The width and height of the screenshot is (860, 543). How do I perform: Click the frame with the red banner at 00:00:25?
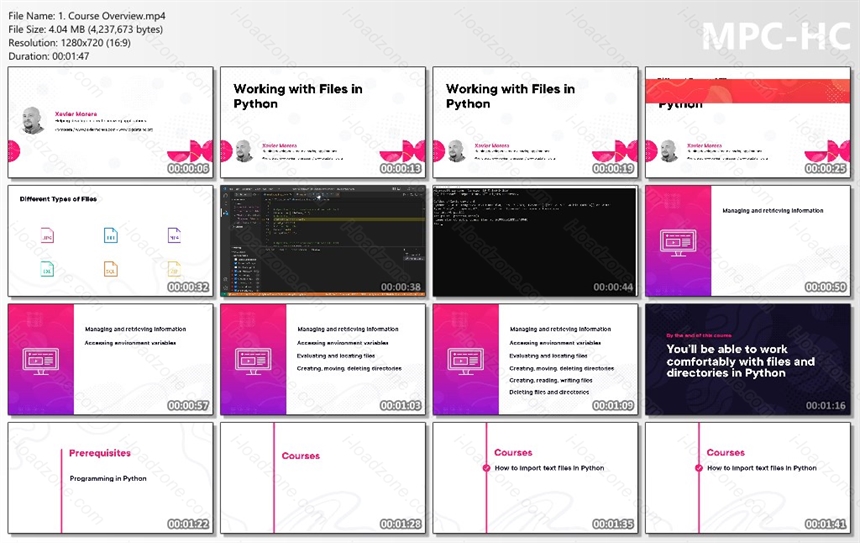(748, 122)
